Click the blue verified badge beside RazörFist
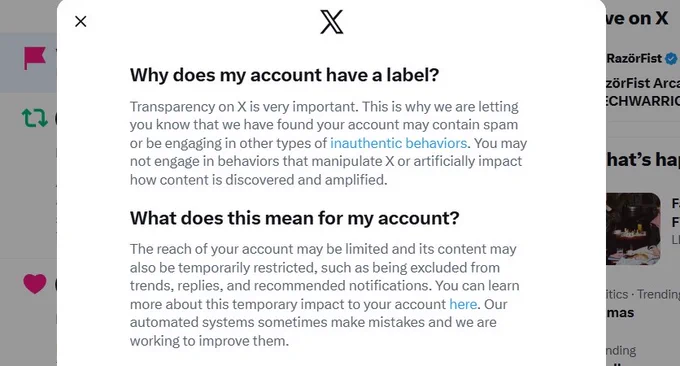Image resolution: width=680 pixels, height=366 pixels. point(671,59)
